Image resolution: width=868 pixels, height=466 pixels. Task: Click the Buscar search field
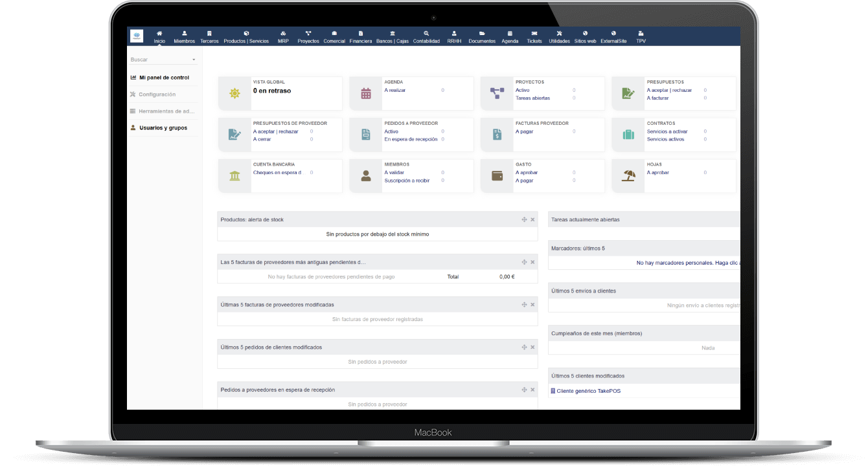pyautogui.click(x=159, y=60)
